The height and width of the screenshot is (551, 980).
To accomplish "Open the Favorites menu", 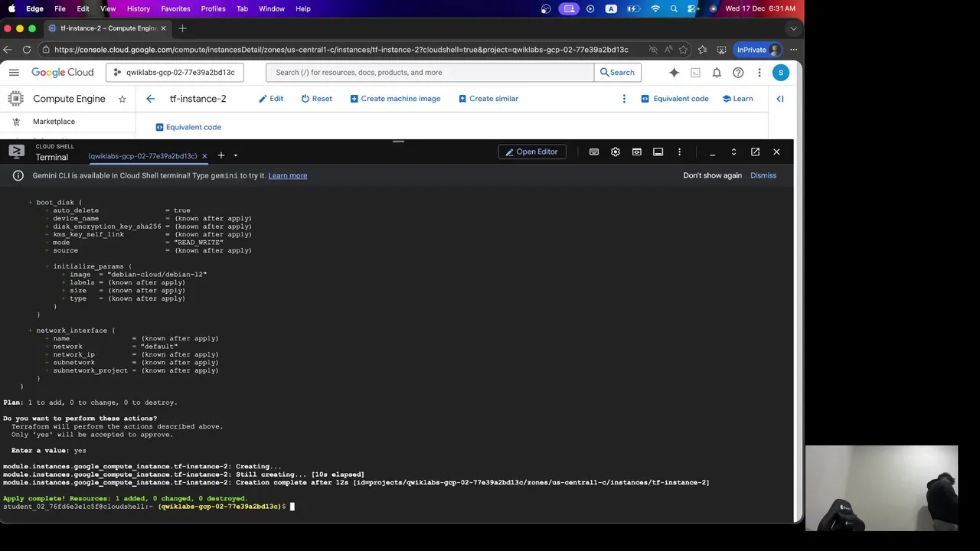I will pyautogui.click(x=175, y=8).
